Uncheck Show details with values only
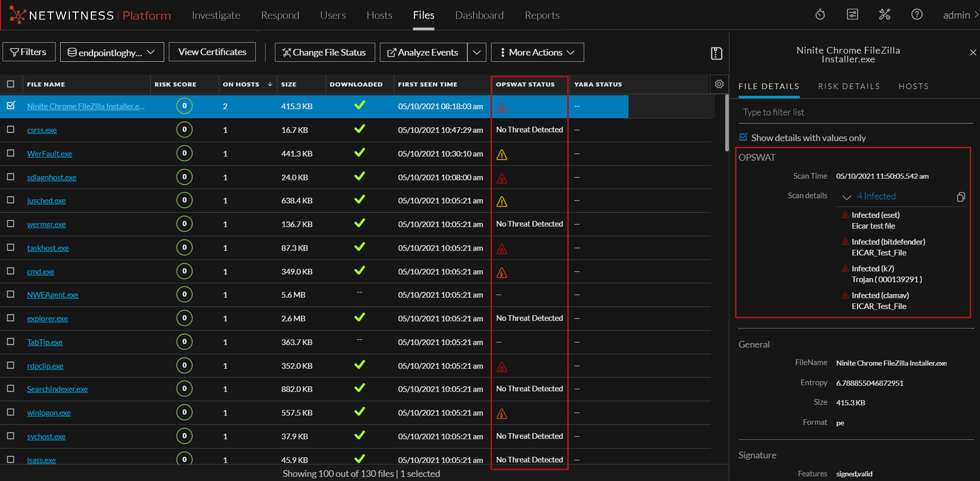 coord(743,137)
